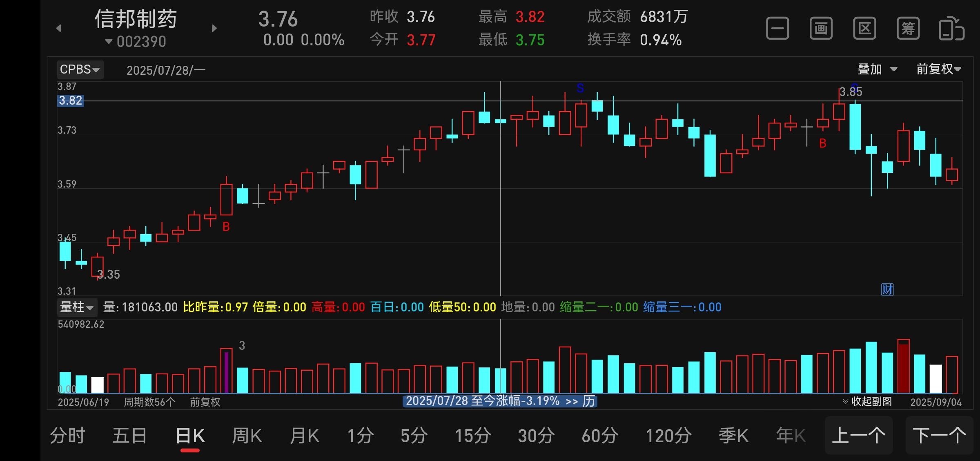Open the 画 drawing tool icon

tap(821, 28)
